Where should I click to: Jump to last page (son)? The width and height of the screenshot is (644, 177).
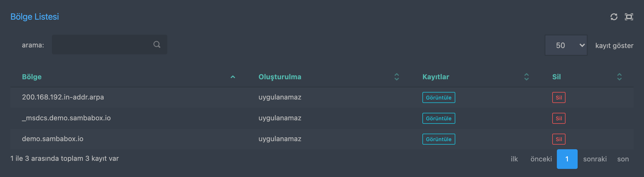click(x=623, y=159)
